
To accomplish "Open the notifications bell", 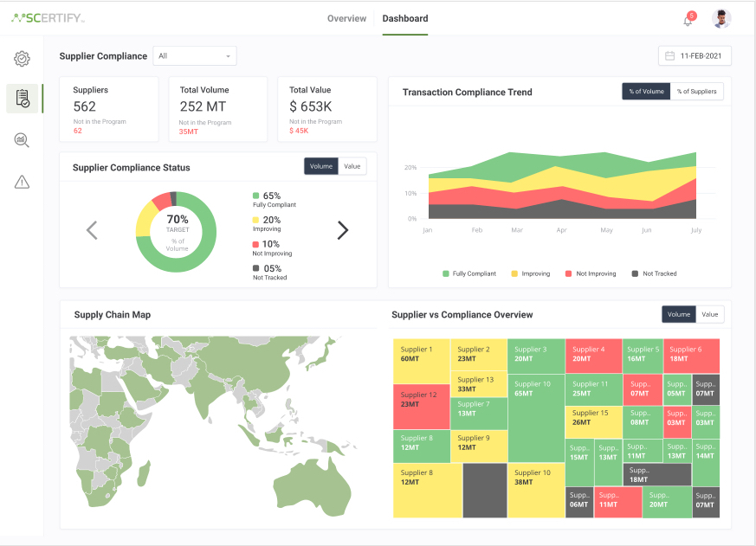I will [x=688, y=20].
